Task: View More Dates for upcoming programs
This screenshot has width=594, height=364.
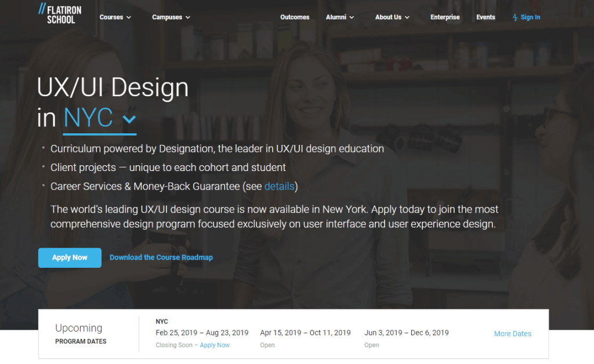Action: point(513,334)
